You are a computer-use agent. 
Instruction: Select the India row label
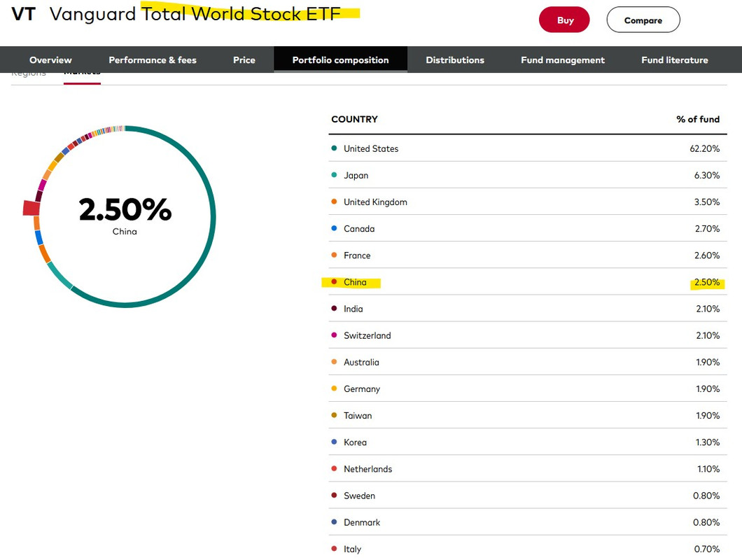[x=353, y=309]
